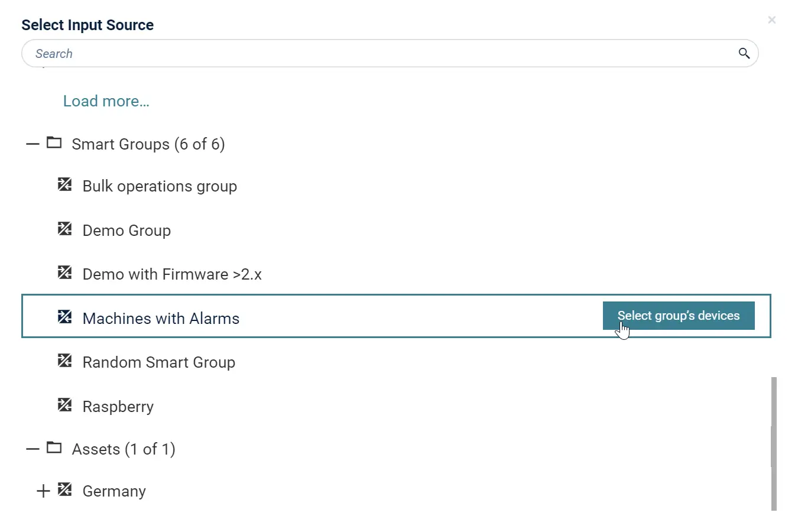The width and height of the screenshot is (798, 532).
Task: Click the Machines with Alarms group icon
Action: click(x=64, y=317)
